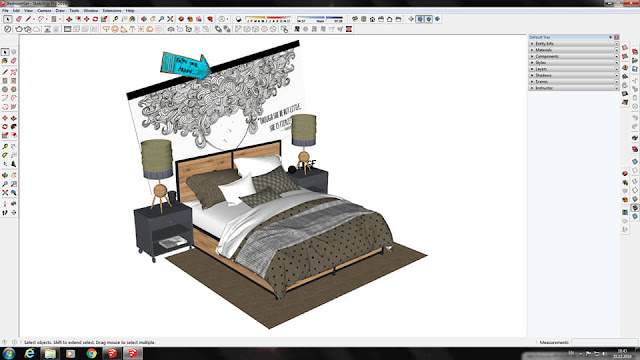Adjust the shadow date month slider
The image size is (640, 360).
[x=268, y=19]
